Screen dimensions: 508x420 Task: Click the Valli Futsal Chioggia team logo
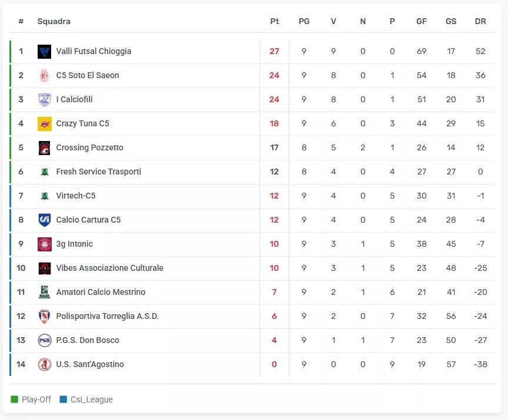[x=45, y=52]
